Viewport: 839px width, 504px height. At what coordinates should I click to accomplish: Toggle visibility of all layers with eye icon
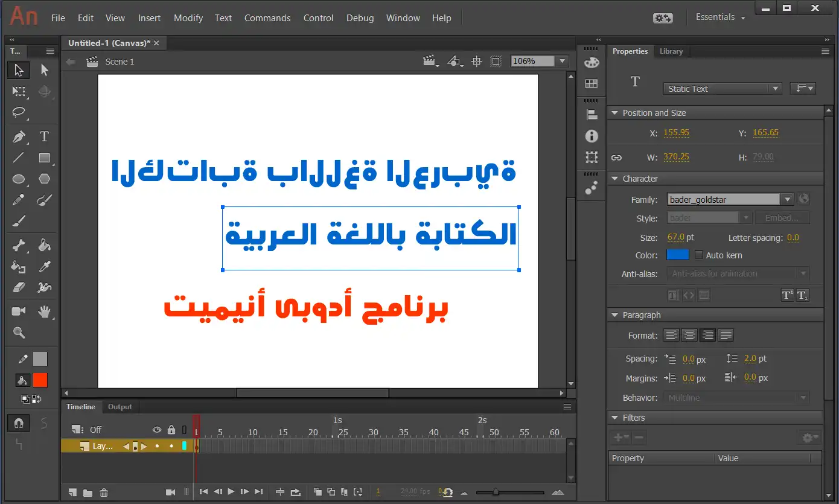157,430
